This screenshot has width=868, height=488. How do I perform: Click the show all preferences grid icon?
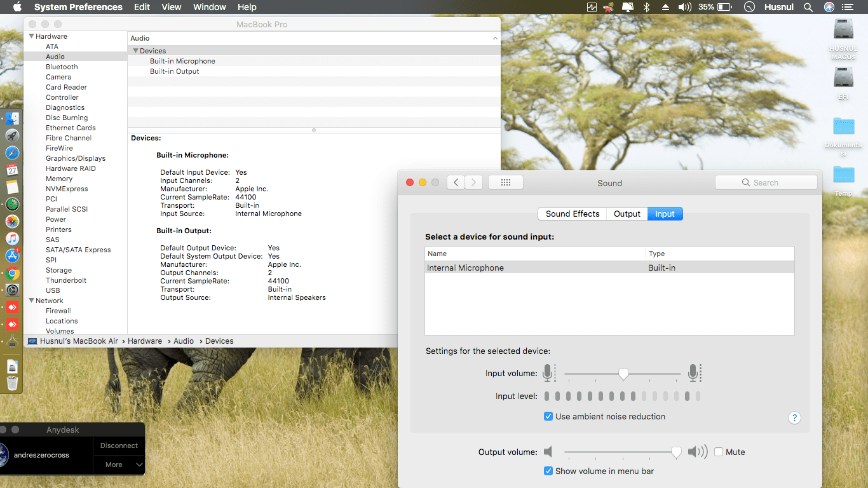506,182
